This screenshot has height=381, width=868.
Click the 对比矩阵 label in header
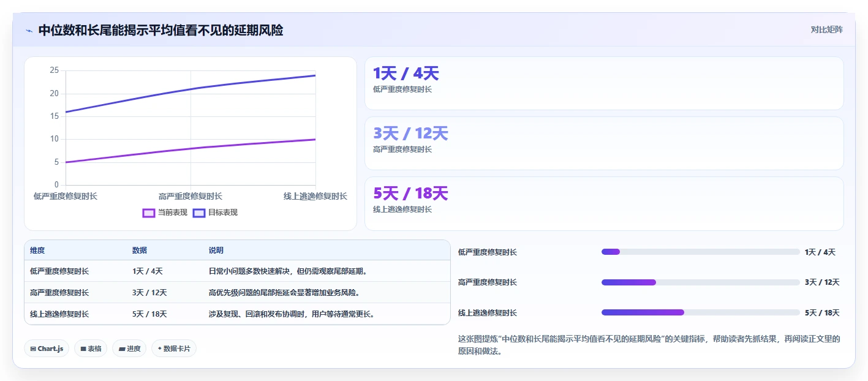(x=826, y=29)
